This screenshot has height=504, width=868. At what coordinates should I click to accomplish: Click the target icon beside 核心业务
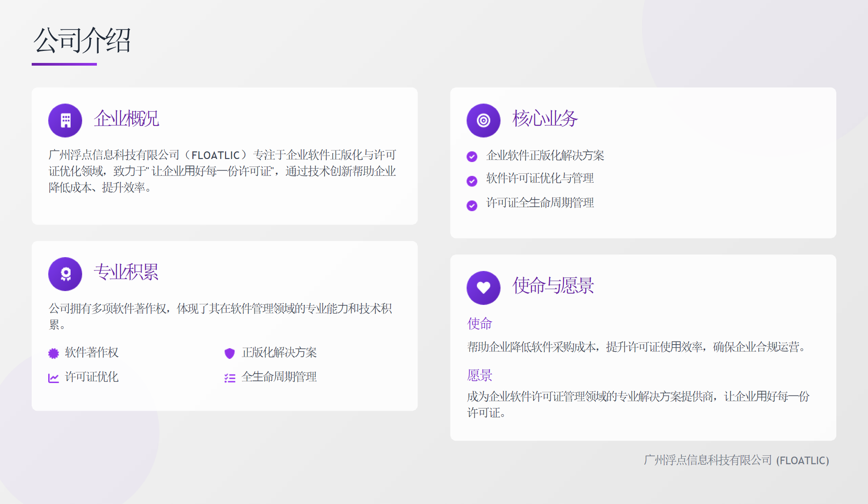click(x=483, y=121)
